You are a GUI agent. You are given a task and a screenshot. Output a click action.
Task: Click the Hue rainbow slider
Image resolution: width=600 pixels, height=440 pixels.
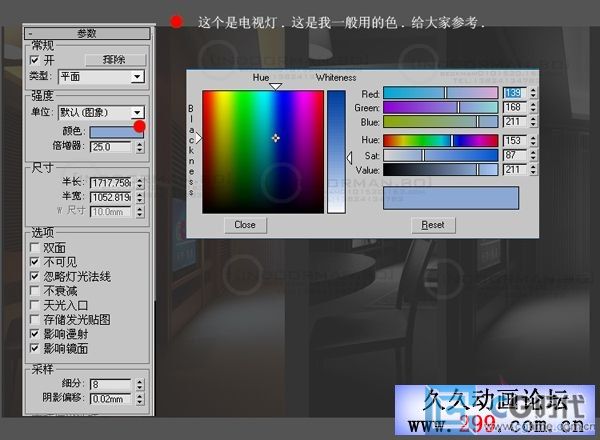pos(441,140)
